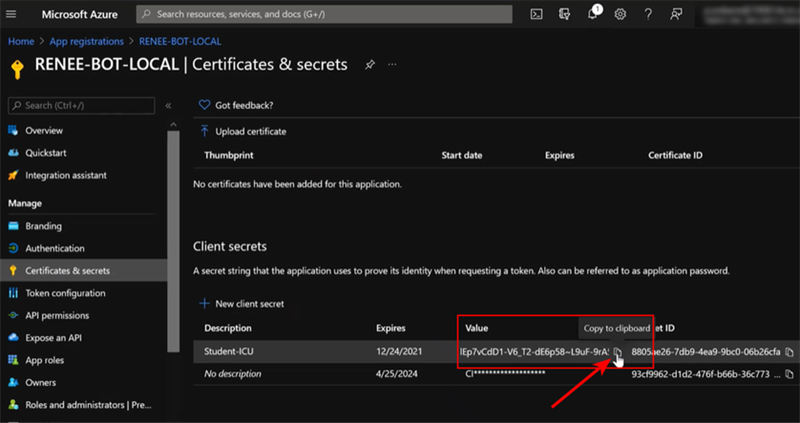Go to App registrations breadcrumb
Screen dimensions: 800x423
coord(86,41)
